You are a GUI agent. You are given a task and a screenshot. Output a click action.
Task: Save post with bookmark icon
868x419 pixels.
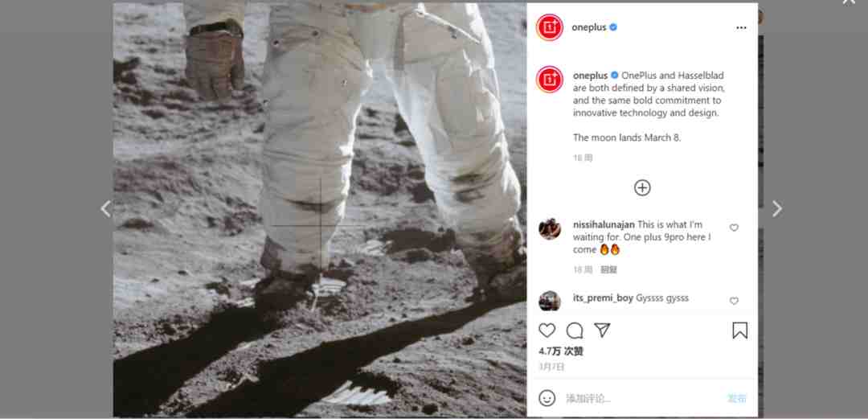739,331
